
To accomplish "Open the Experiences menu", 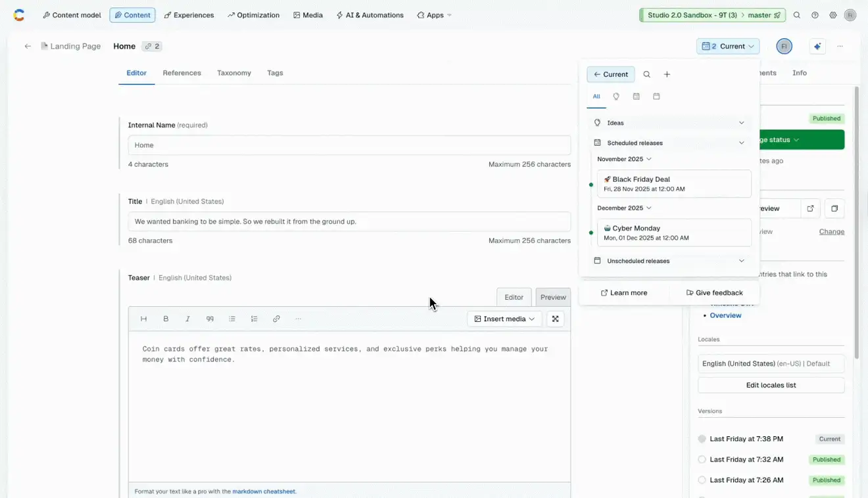I will pyautogui.click(x=189, y=15).
